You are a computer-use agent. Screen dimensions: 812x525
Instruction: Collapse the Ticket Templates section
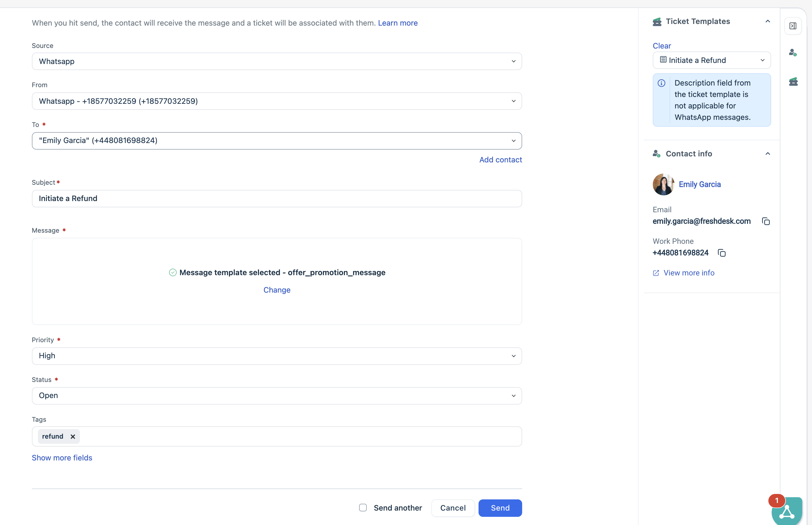(x=768, y=22)
